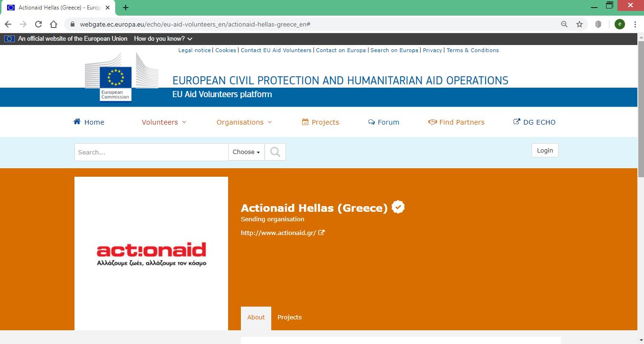
Task: Click the verified badge next to Actionaid Hellas
Action: [398, 207]
